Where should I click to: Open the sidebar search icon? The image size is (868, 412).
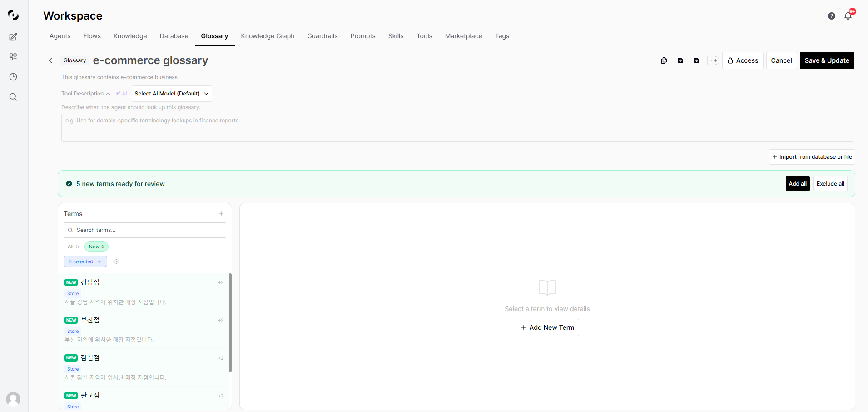coord(13,97)
